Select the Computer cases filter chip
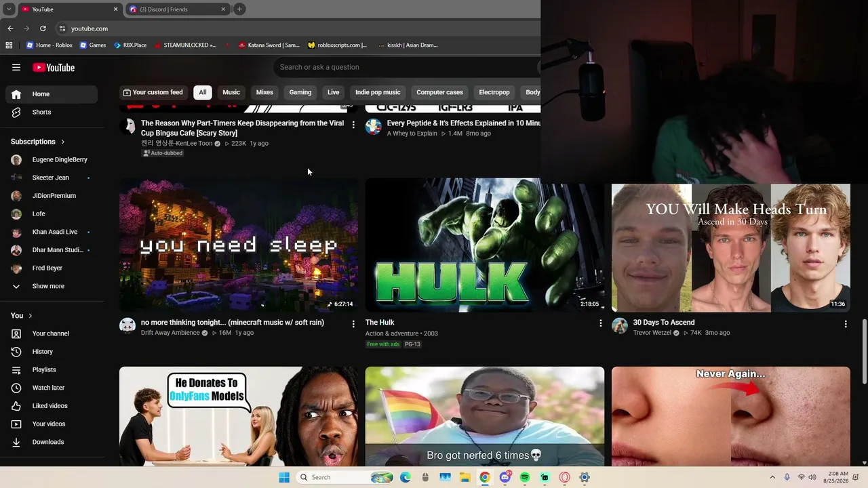 coord(439,92)
